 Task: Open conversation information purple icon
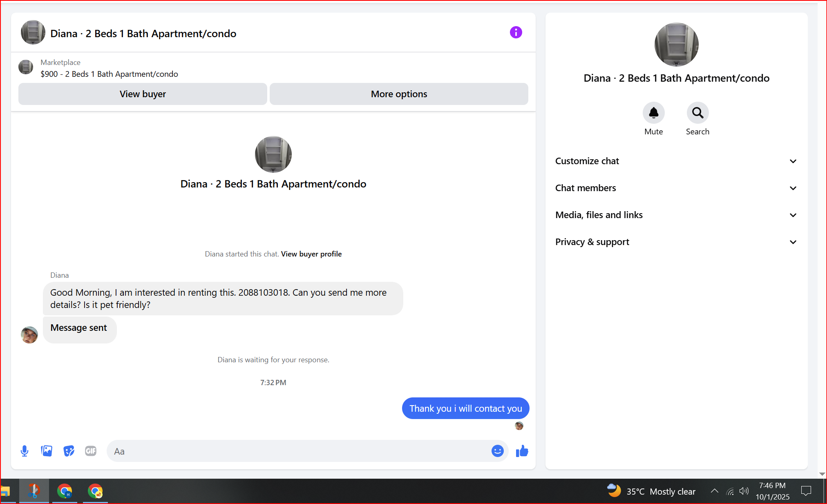(516, 32)
